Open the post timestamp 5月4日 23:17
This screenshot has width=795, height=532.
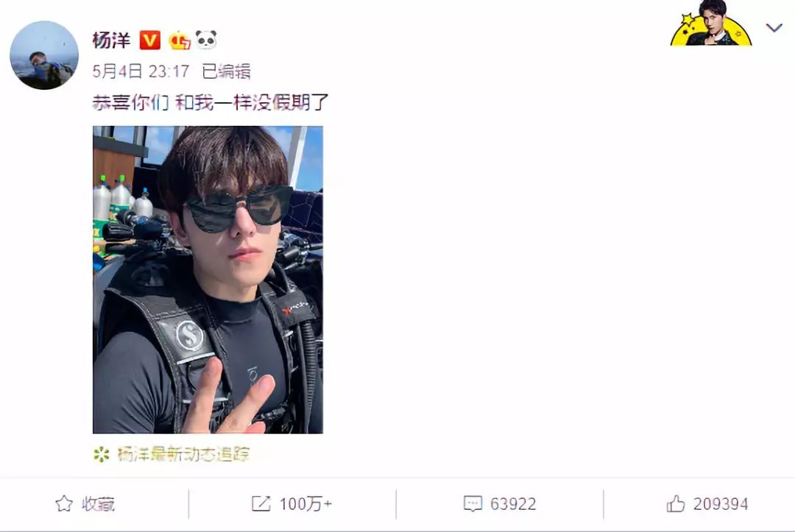click(x=141, y=71)
